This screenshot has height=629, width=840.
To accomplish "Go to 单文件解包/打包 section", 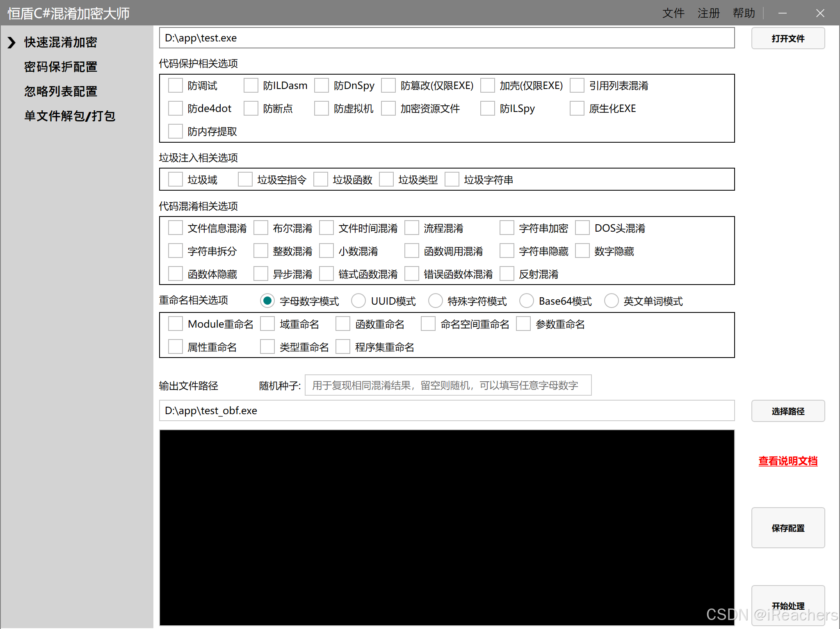I will (70, 116).
